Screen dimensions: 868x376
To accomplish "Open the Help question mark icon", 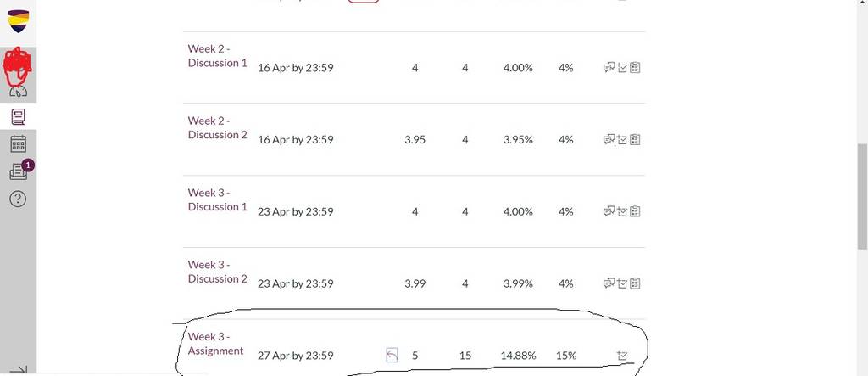I will [x=18, y=199].
